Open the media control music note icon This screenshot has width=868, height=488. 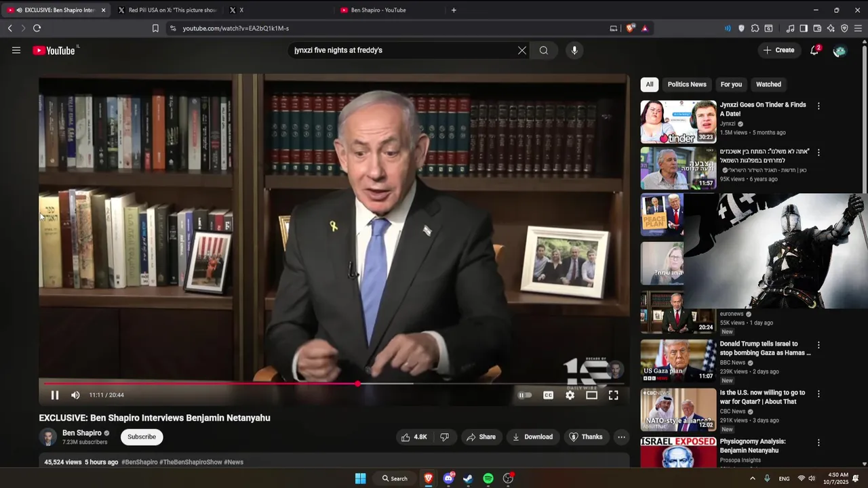(x=790, y=28)
